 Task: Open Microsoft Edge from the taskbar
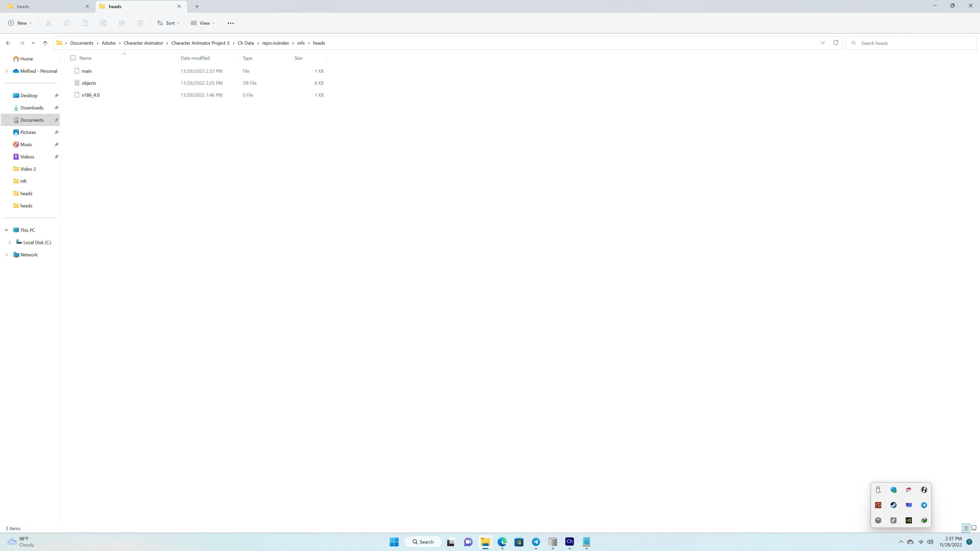tap(502, 542)
